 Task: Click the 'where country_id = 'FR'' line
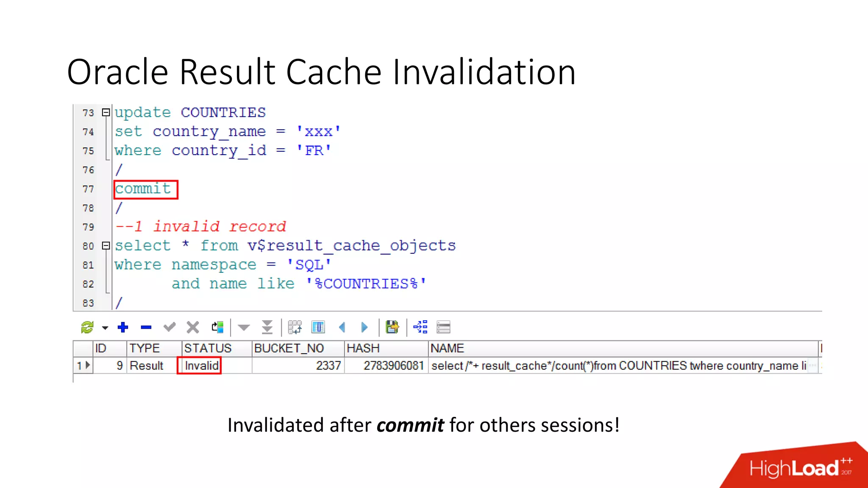(x=223, y=151)
